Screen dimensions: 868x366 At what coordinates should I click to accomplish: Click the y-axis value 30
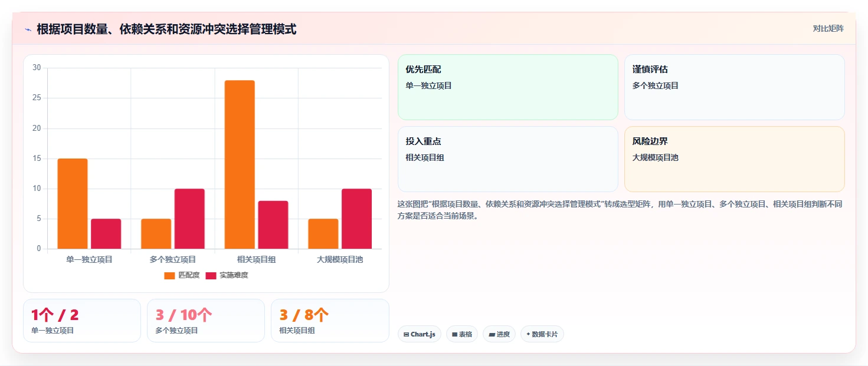coord(37,68)
